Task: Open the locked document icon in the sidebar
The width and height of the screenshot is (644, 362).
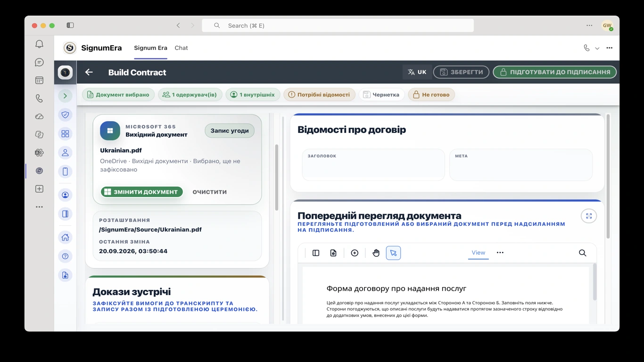Action: coord(66,275)
